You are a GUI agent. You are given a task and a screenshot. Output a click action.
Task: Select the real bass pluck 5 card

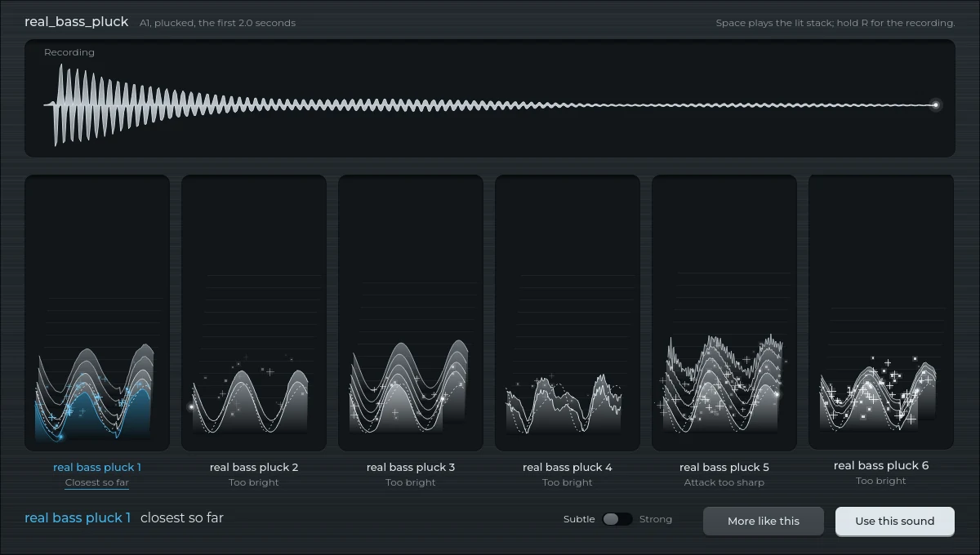click(724, 313)
